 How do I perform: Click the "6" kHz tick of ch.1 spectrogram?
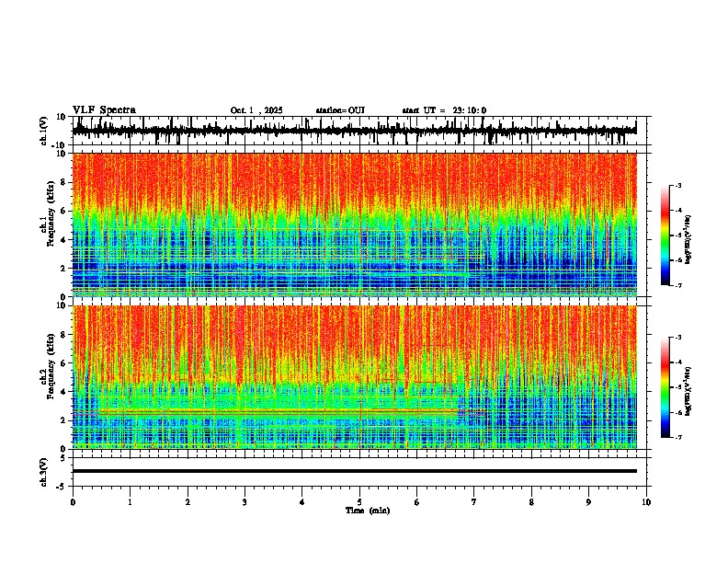pyautogui.click(x=64, y=211)
